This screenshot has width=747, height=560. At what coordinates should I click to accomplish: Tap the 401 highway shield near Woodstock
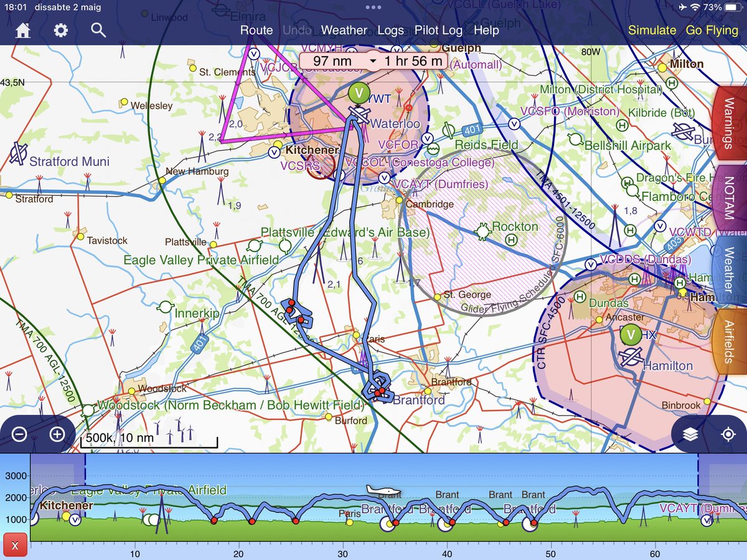(x=199, y=343)
